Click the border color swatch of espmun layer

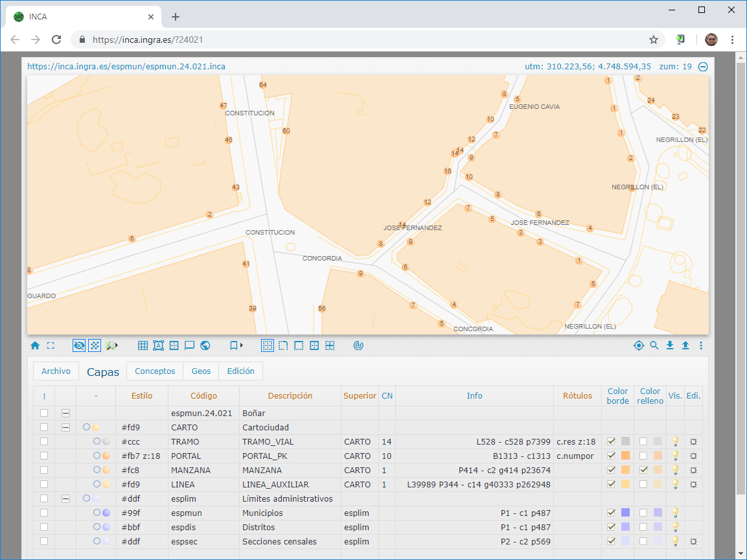625,513
